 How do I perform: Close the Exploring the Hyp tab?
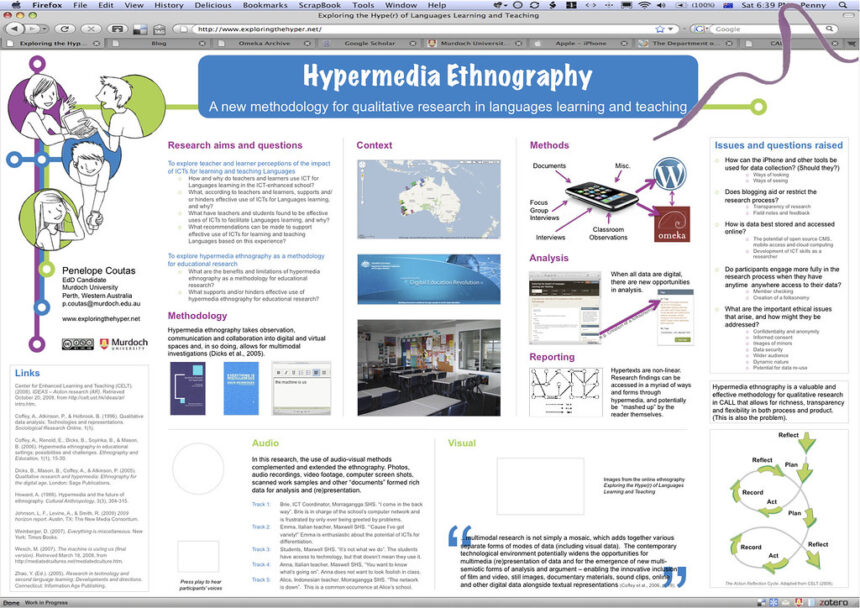point(97,43)
